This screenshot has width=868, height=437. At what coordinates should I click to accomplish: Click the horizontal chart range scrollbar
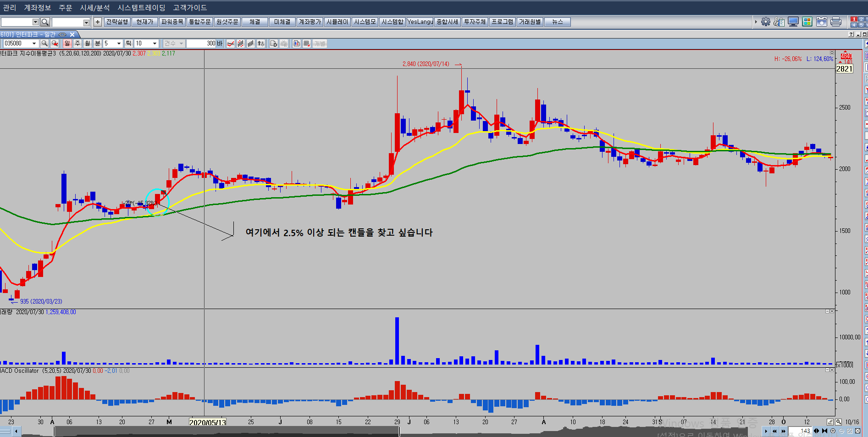click(x=227, y=431)
